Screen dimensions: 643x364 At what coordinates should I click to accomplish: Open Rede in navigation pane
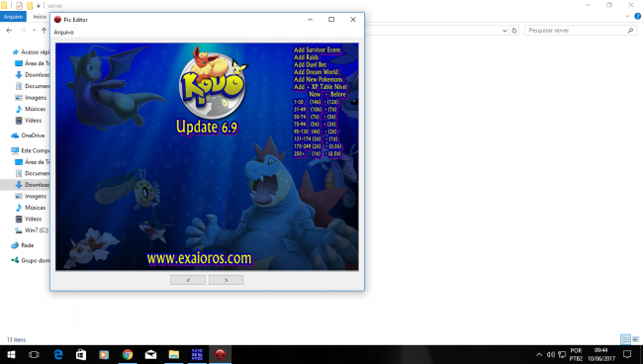(x=23, y=245)
